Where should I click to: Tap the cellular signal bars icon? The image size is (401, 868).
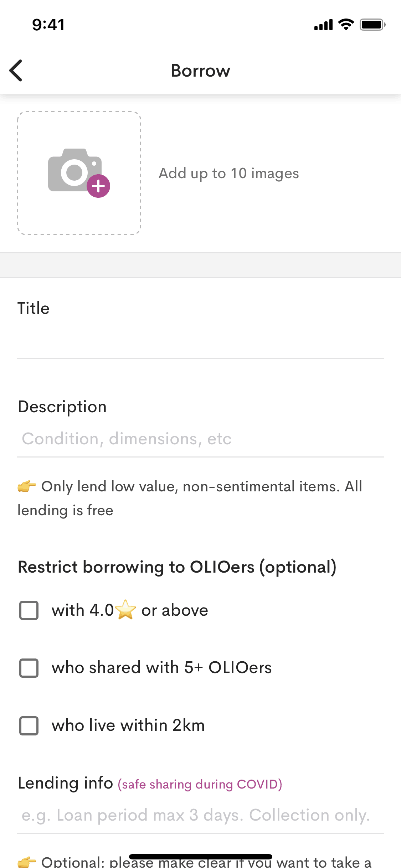pos(323,25)
